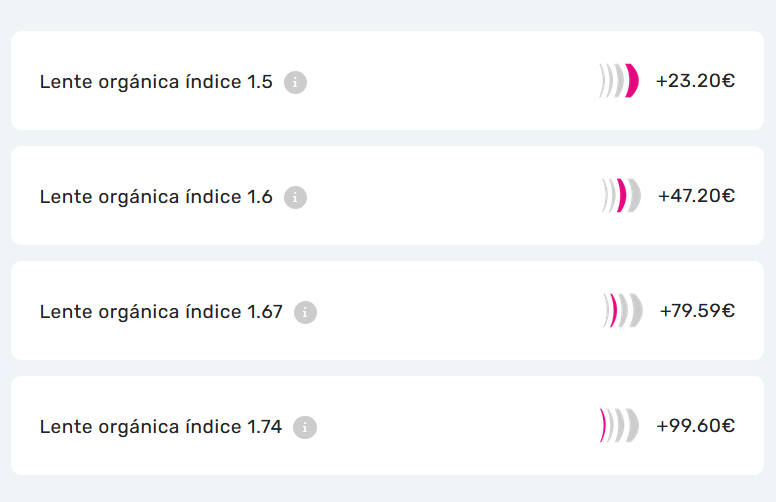Show info tooltip for índice 1.67 lens
The width and height of the screenshot is (776, 502).
click(305, 312)
